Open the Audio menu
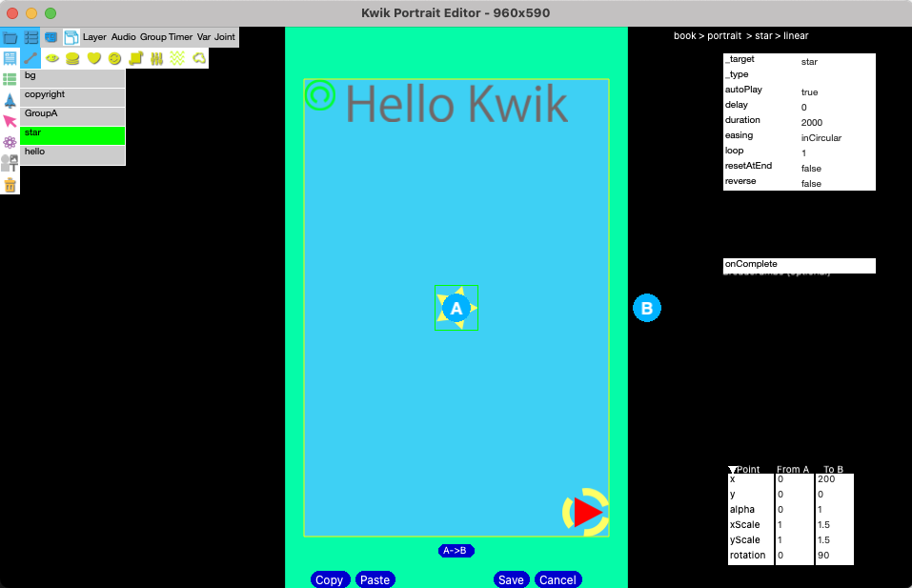The height and width of the screenshot is (588, 912). tap(123, 36)
